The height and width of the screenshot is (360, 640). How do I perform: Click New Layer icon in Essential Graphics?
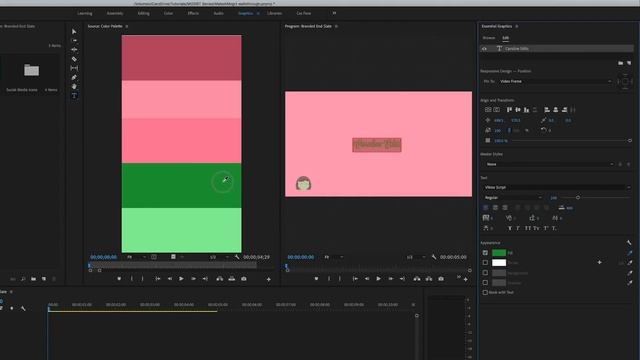(629, 63)
